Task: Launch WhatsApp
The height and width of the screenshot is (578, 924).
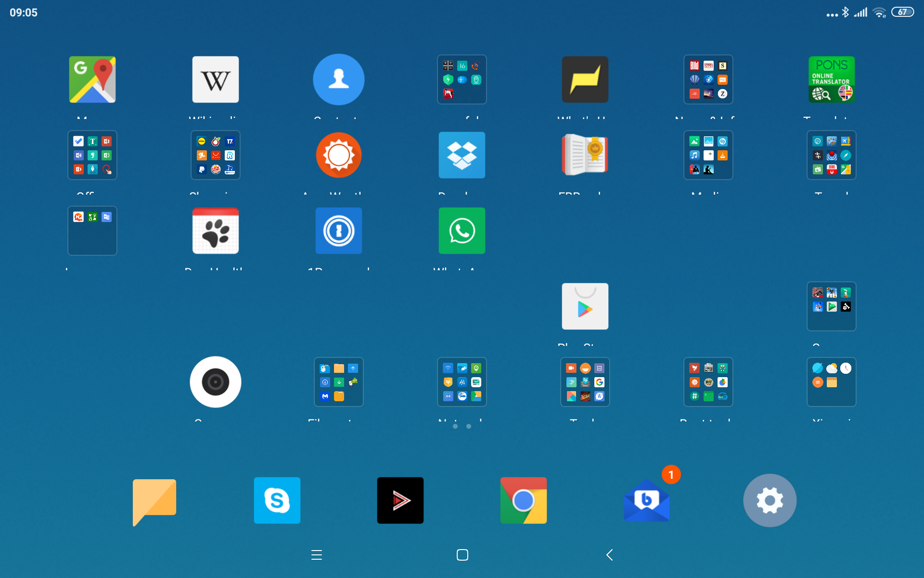Action: point(462,231)
